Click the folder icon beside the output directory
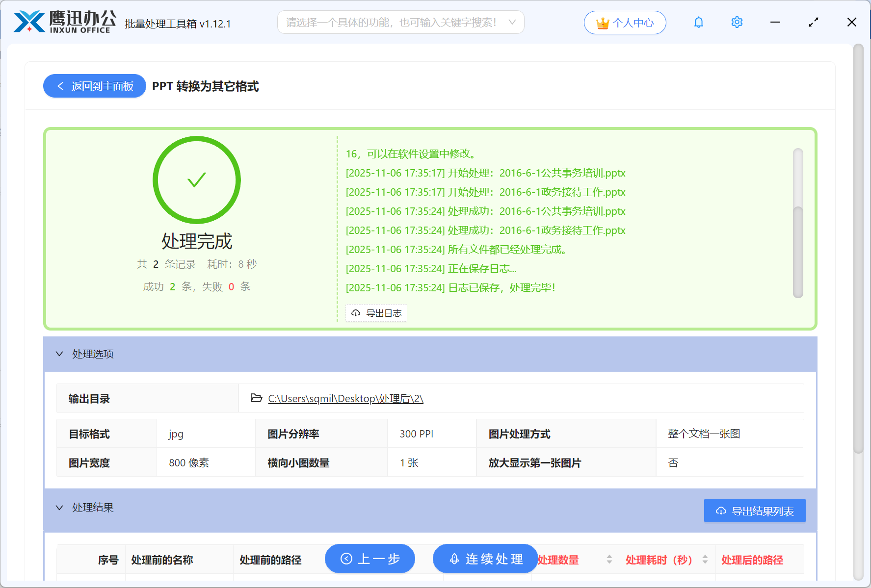 (x=256, y=398)
